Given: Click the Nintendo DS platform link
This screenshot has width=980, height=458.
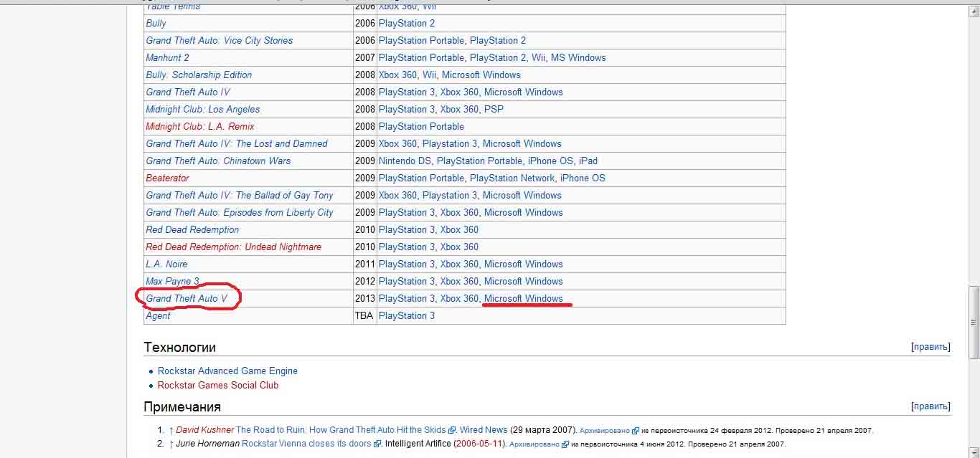Looking at the screenshot, I should tap(405, 161).
